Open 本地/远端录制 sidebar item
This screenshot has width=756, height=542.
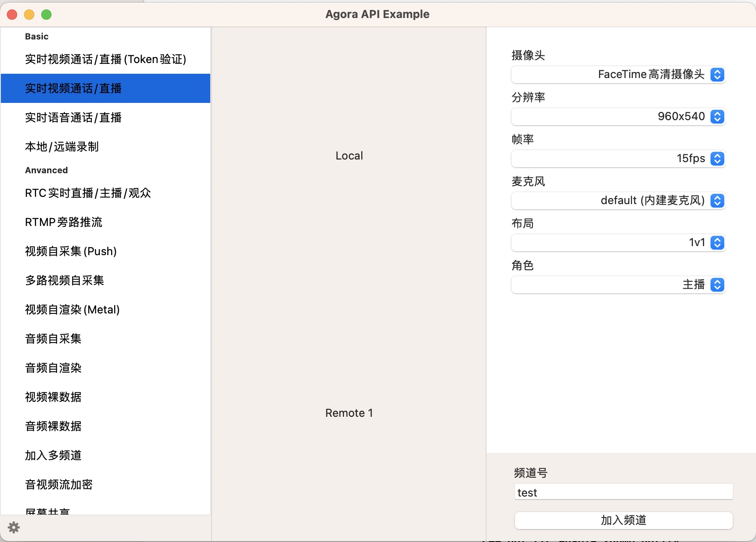(106, 147)
